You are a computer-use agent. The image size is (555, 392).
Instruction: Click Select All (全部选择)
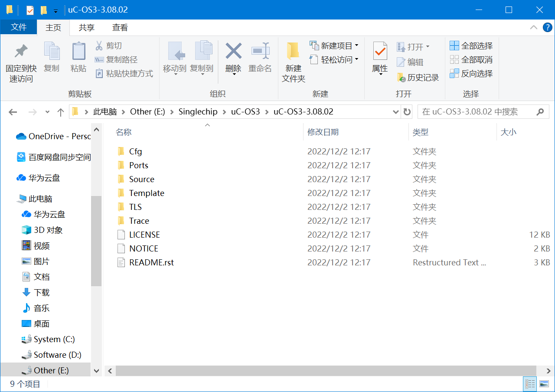tap(471, 46)
